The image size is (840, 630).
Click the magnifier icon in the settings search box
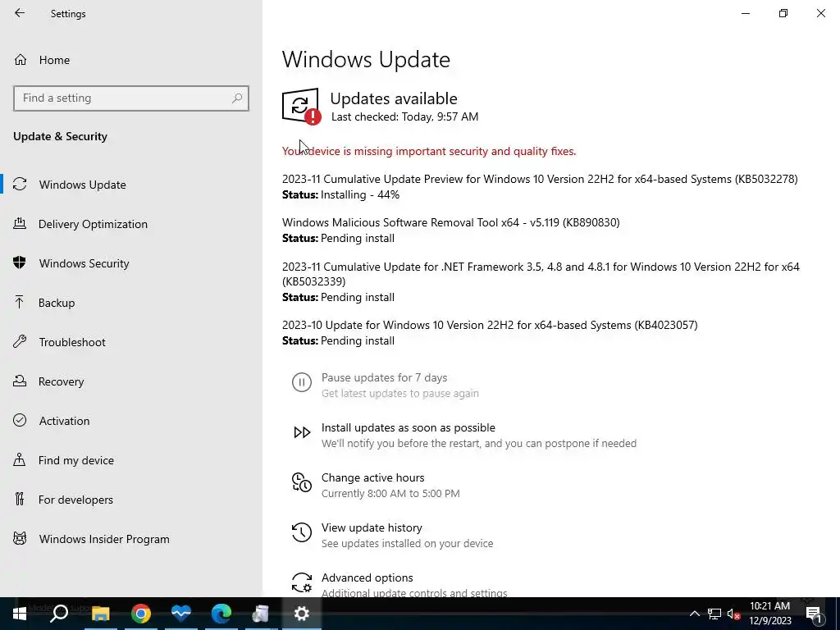tap(237, 98)
